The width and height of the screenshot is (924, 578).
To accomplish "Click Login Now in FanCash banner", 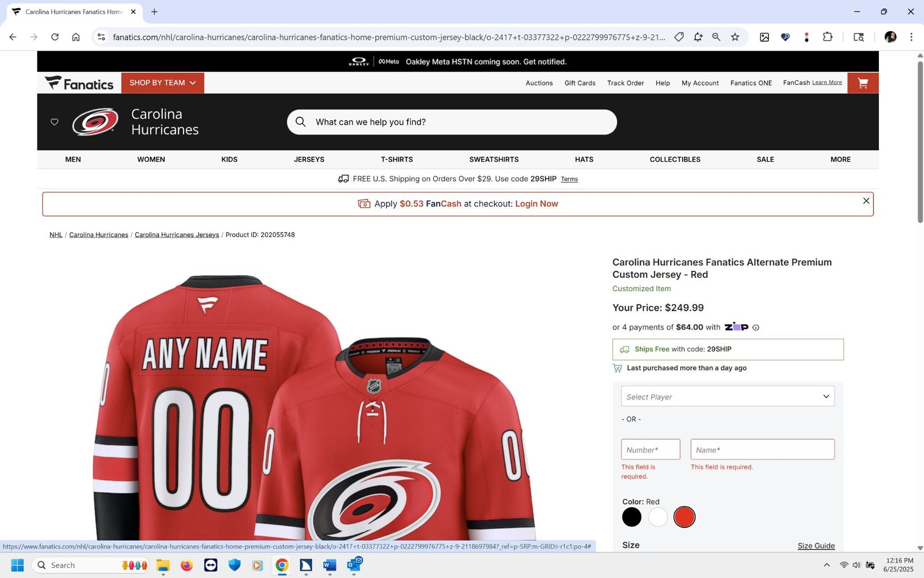I will click(x=536, y=204).
